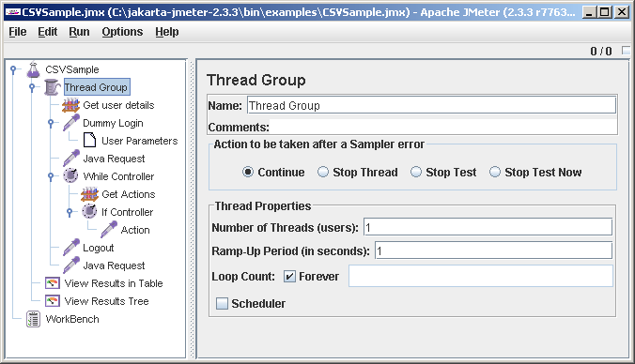This screenshot has width=635, height=364.
Task: Collapse the Thread Group tree node handle
Action: click(32, 87)
